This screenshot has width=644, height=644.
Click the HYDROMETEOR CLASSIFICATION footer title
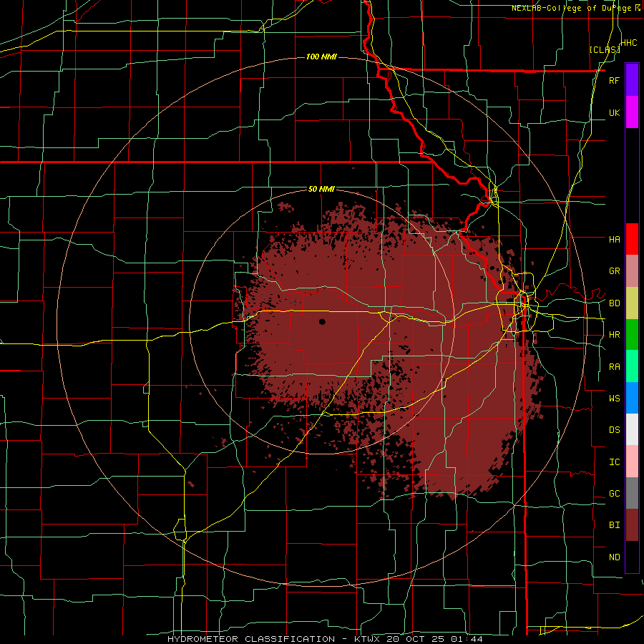click(x=251, y=639)
